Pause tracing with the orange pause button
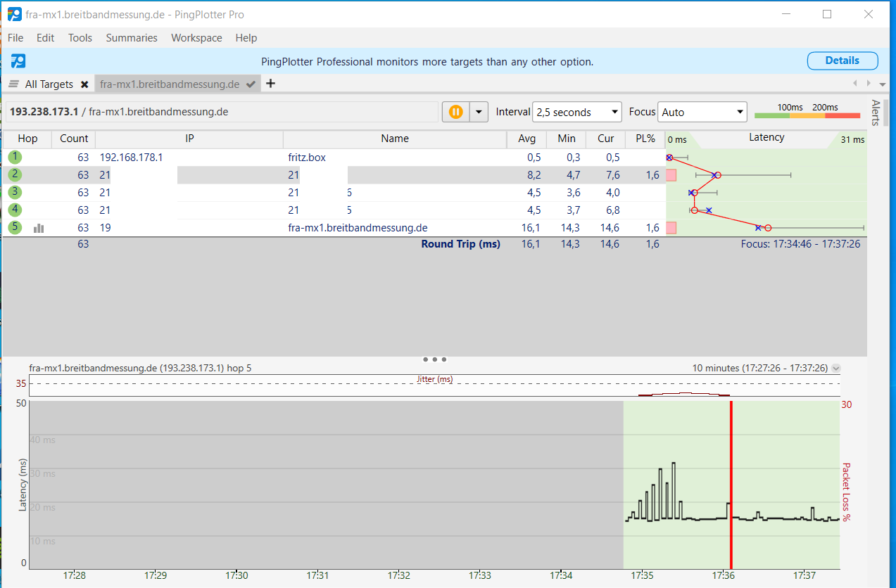The image size is (896, 588). 455,112
